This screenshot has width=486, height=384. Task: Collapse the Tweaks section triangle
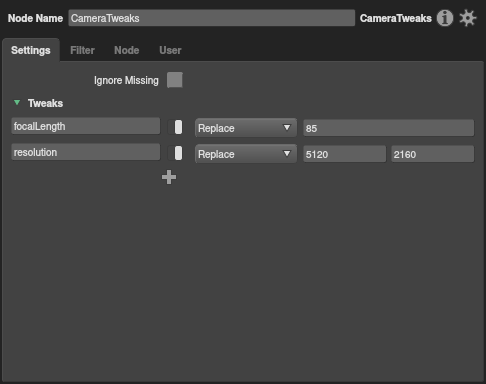click(17, 103)
